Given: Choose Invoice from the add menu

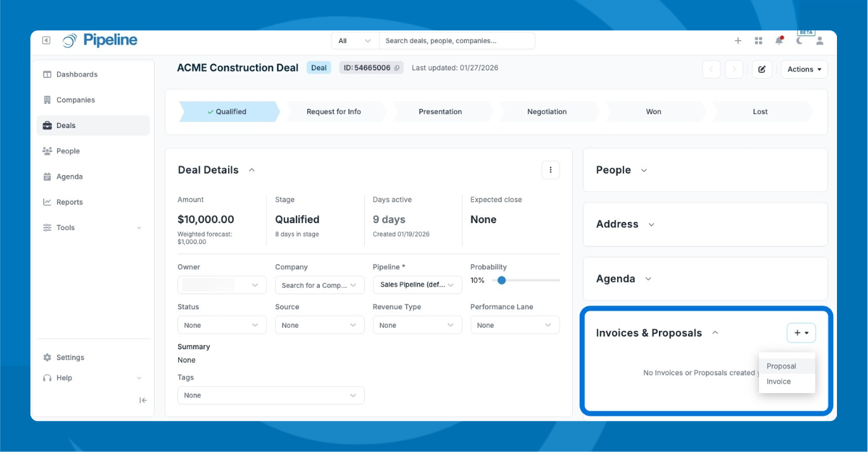Looking at the screenshot, I should (779, 382).
